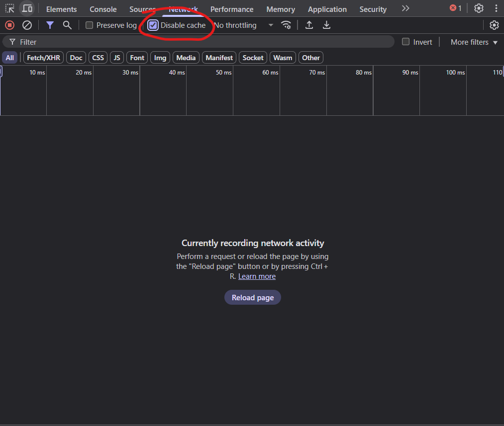Toggle the device toolbar icon

coord(27,8)
